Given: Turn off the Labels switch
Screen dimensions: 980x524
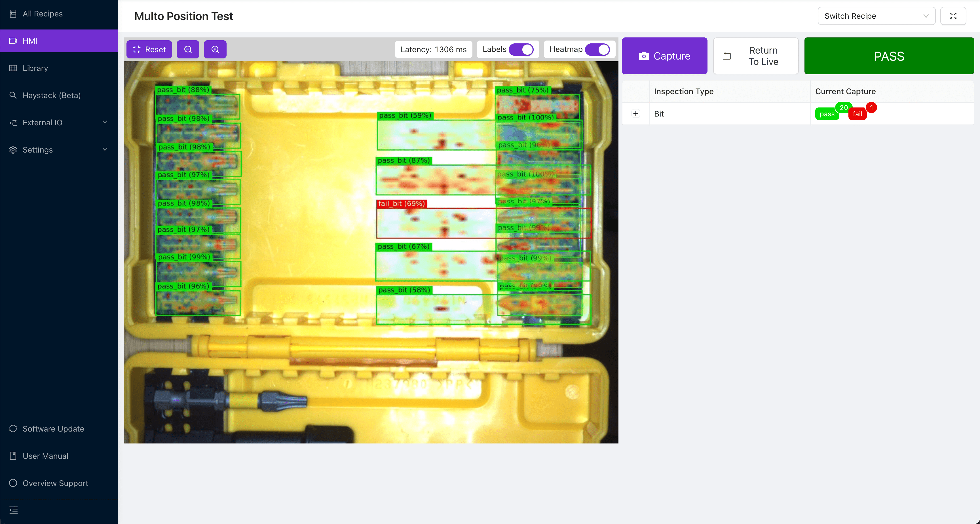Looking at the screenshot, I should 521,49.
